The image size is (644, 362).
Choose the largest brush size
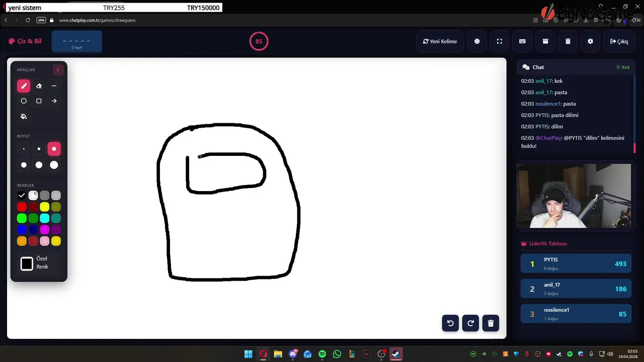tap(54, 165)
